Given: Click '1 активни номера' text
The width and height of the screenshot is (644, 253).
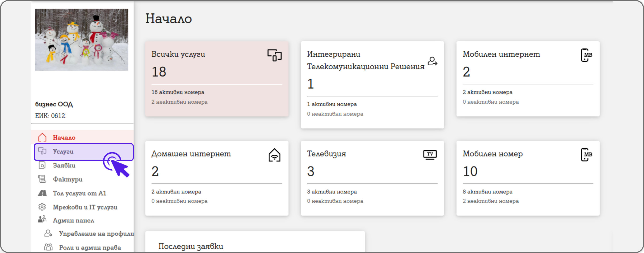Looking at the screenshot, I should click(x=332, y=104).
